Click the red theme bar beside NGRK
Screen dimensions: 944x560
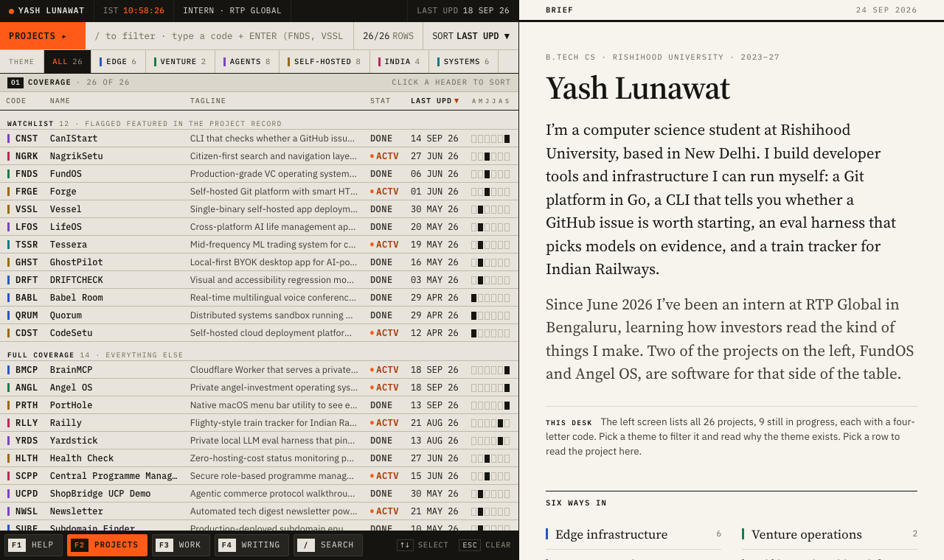[8, 156]
